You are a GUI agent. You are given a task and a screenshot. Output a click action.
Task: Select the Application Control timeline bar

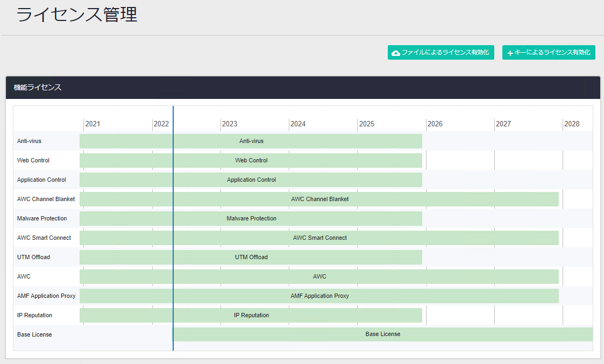pos(251,180)
